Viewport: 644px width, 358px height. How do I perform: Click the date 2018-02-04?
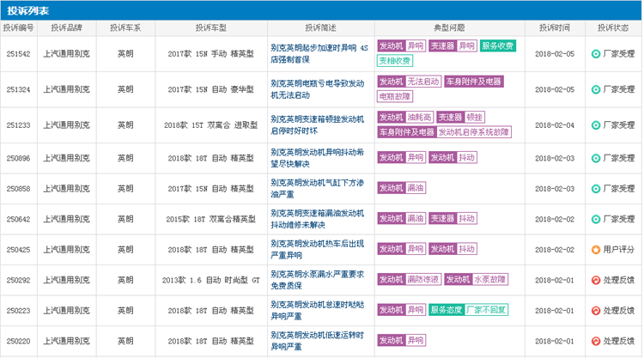[x=555, y=125]
